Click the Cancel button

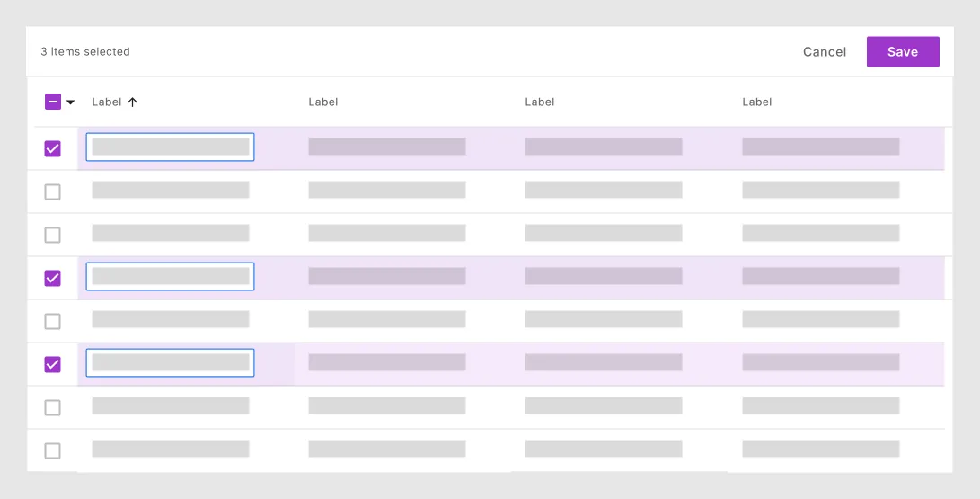(824, 52)
